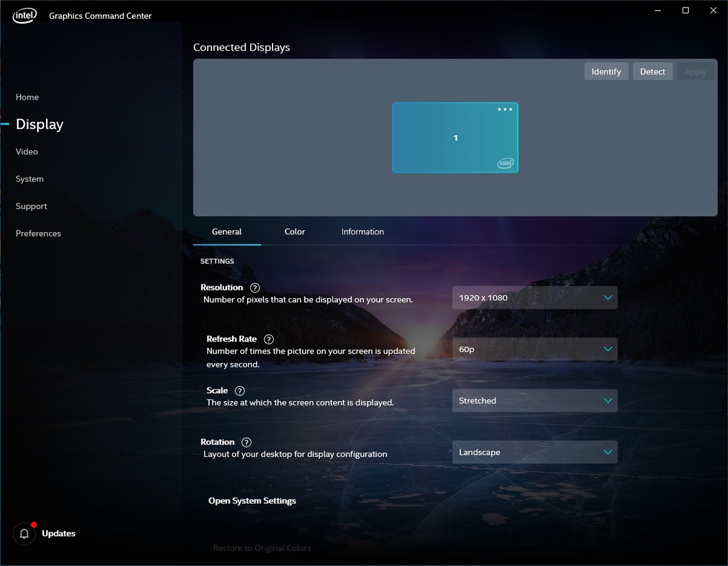This screenshot has width=728, height=566.
Task: Click the Identify button
Action: click(x=606, y=72)
